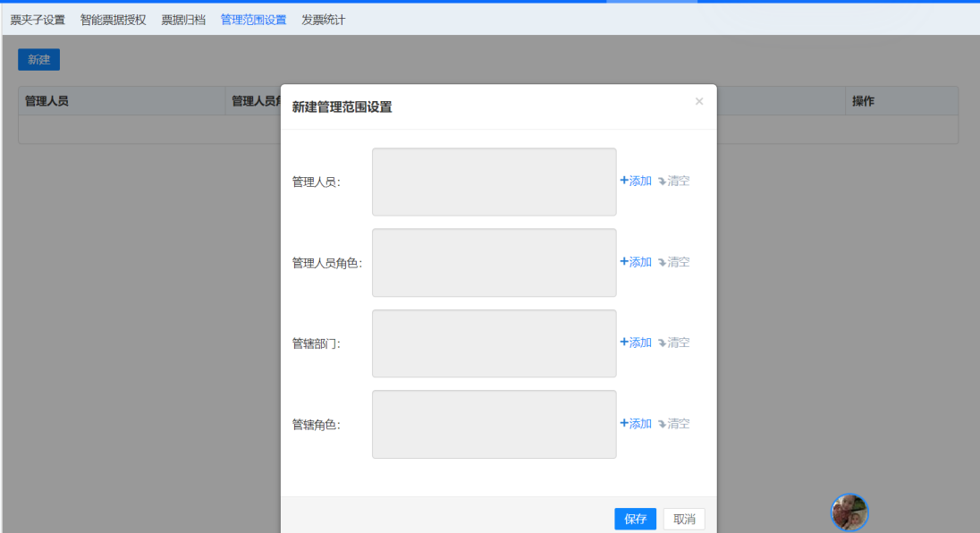Screen dimensions: 980x533
Task: Click 清空 next to 管理人员 field
Action: [674, 181]
